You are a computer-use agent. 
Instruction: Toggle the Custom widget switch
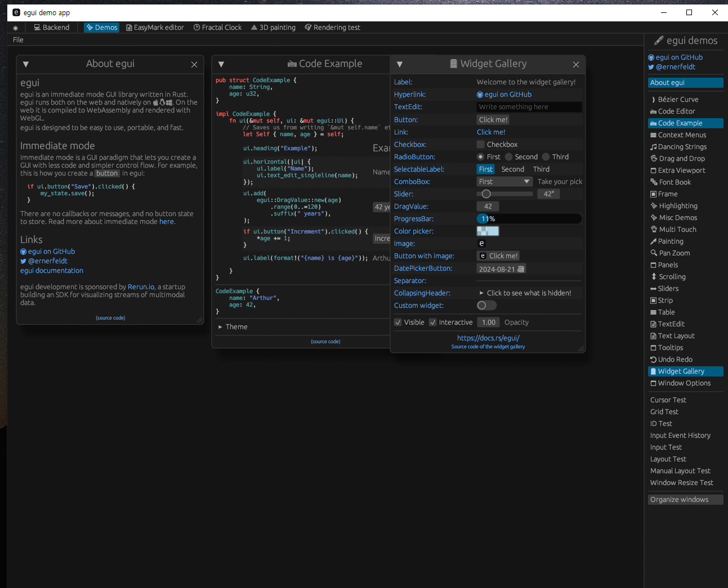(486, 306)
